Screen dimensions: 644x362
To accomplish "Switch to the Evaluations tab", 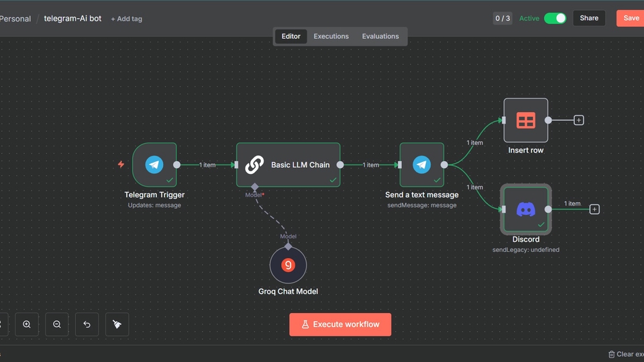I will [380, 36].
